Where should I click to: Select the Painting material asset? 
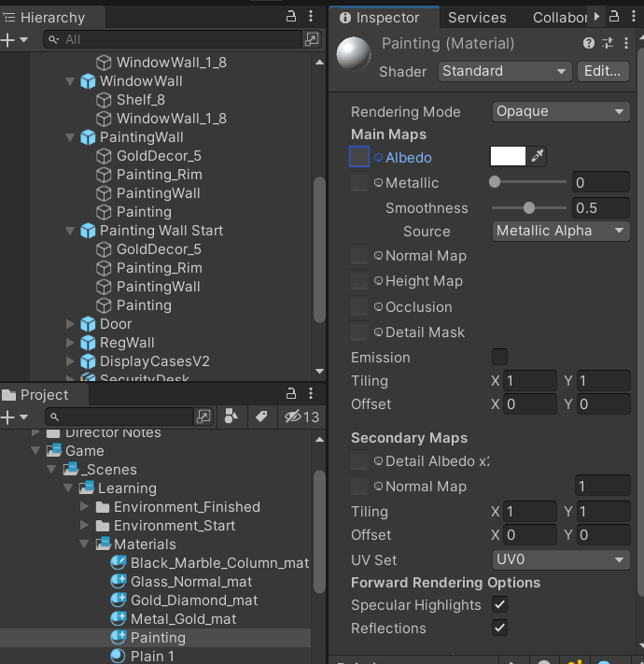155,637
